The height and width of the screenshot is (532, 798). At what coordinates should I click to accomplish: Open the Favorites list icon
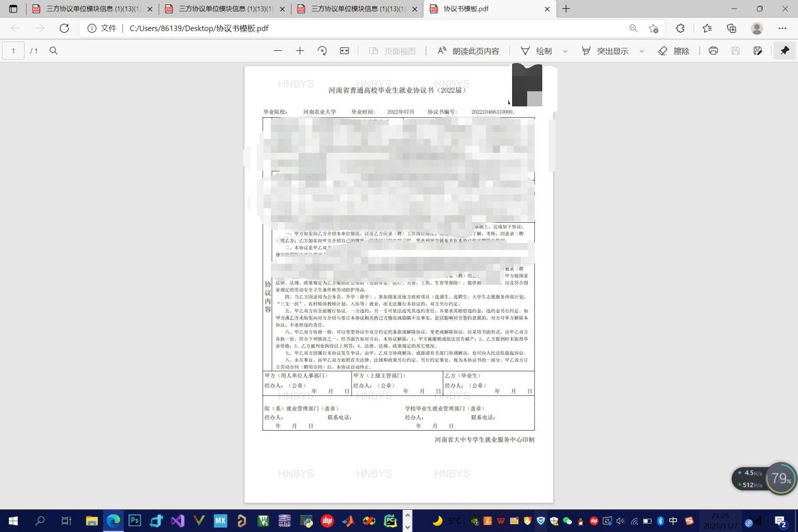(x=707, y=28)
